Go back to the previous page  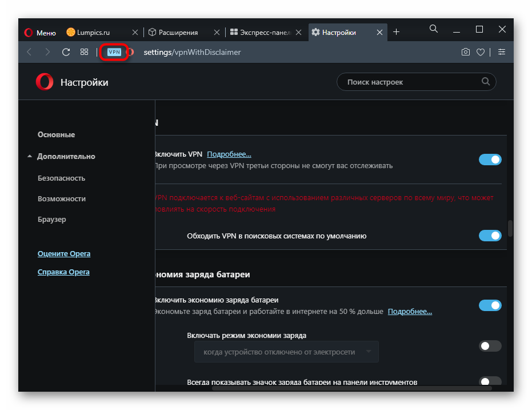[x=30, y=52]
